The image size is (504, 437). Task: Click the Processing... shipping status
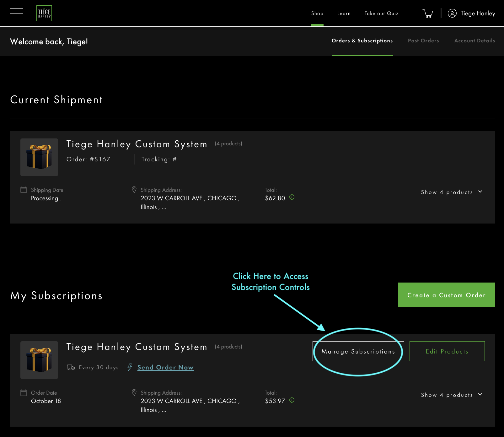47,198
